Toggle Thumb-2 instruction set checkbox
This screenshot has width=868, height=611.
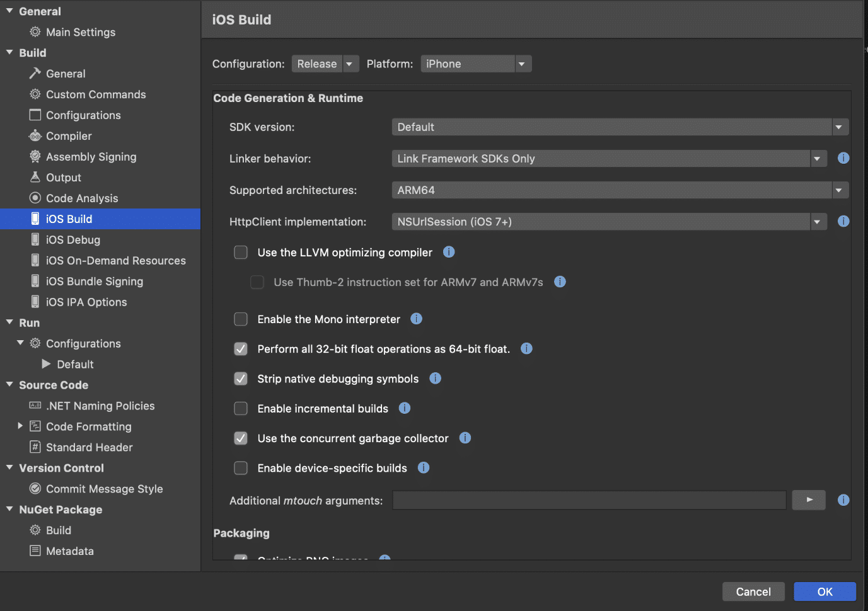point(257,282)
